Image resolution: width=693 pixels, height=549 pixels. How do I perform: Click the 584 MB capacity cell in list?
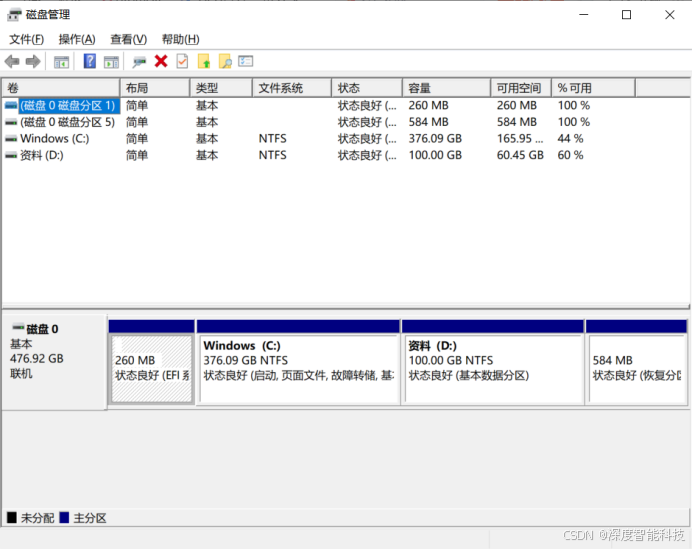[x=428, y=122]
